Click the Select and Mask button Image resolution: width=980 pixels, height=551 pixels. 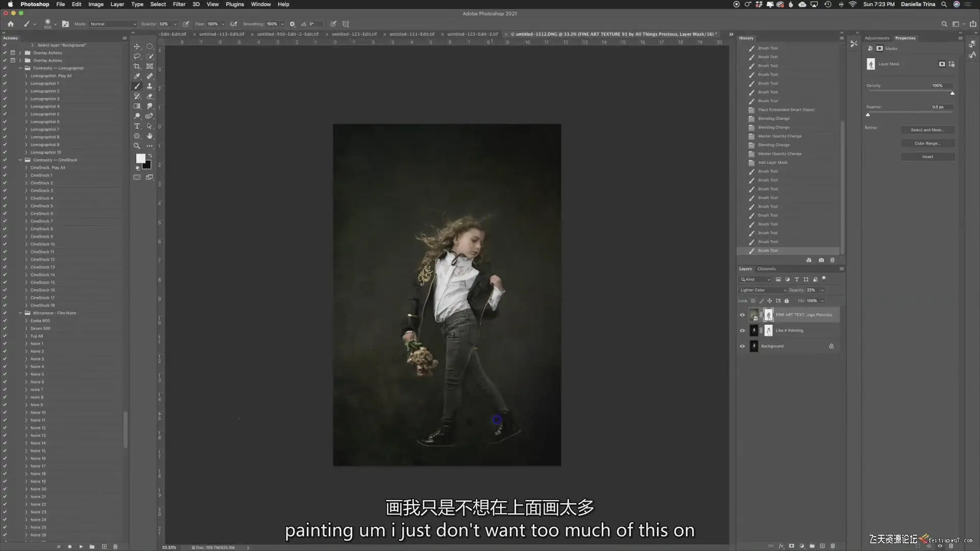coord(927,130)
